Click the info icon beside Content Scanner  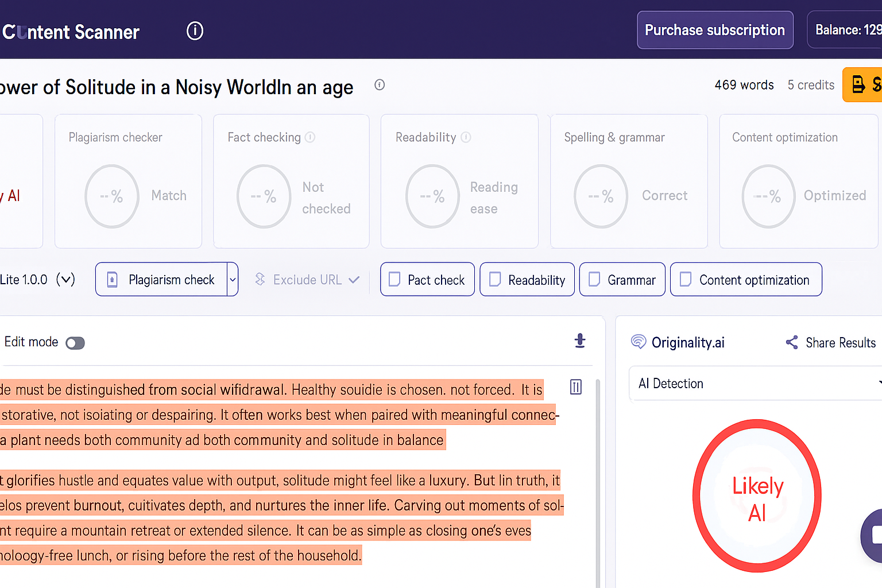[x=195, y=30]
